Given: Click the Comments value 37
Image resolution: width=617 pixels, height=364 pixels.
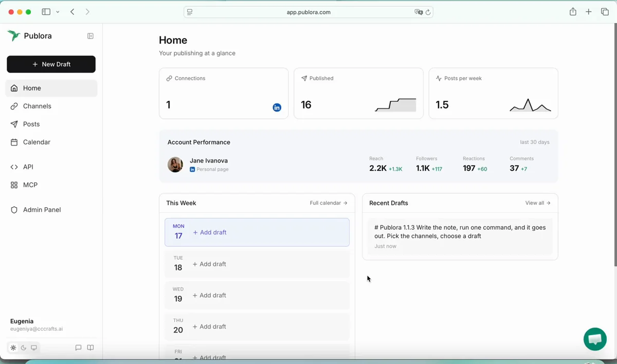Looking at the screenshot, I should tap(514, 168).
